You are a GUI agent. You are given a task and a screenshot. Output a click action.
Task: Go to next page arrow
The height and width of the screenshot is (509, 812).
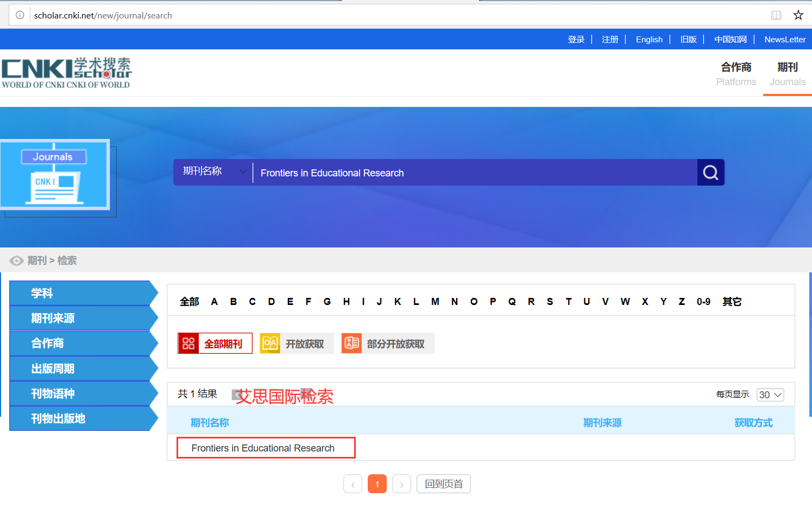tap(401, 484)
